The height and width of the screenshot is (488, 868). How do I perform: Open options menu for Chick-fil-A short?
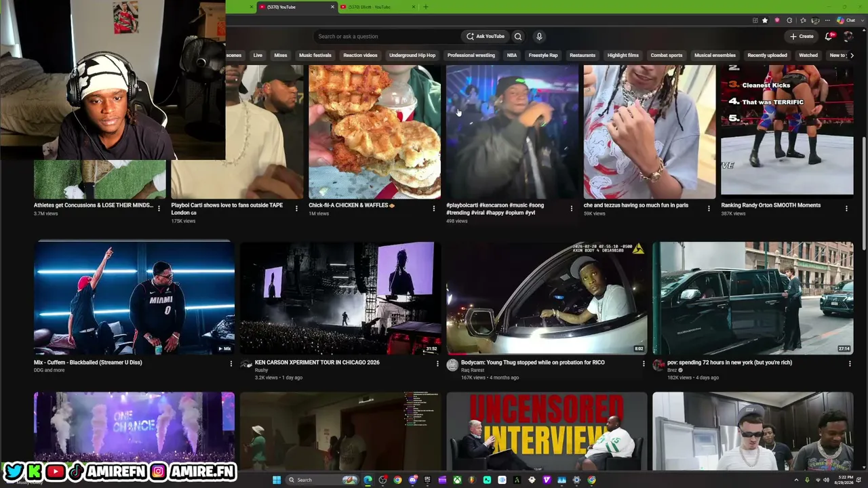coord(434,209)
